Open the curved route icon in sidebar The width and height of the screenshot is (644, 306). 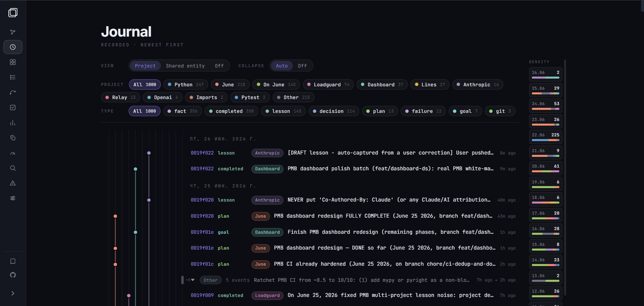(13, 92)
